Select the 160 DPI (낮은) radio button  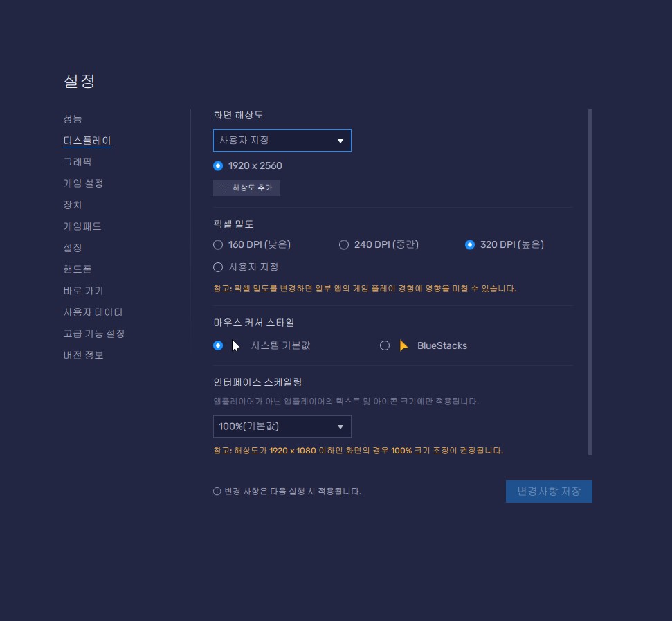[x=218, y=244]
